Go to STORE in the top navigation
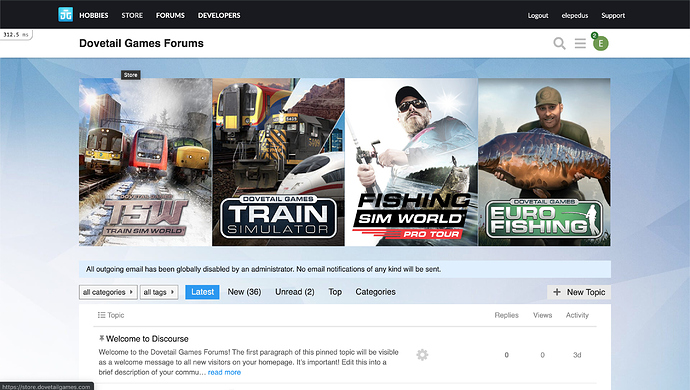Viewport: 690px width, 390px height. (132, 15)
